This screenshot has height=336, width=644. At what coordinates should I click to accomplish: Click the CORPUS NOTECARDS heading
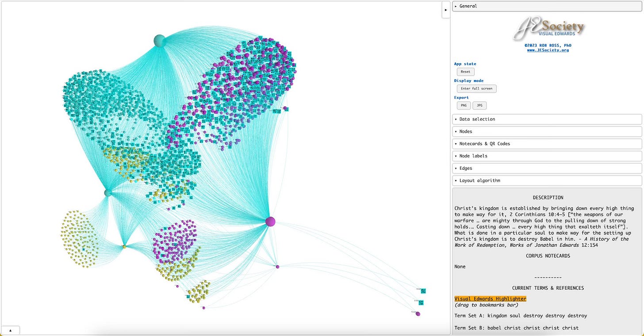click(548, 256)
